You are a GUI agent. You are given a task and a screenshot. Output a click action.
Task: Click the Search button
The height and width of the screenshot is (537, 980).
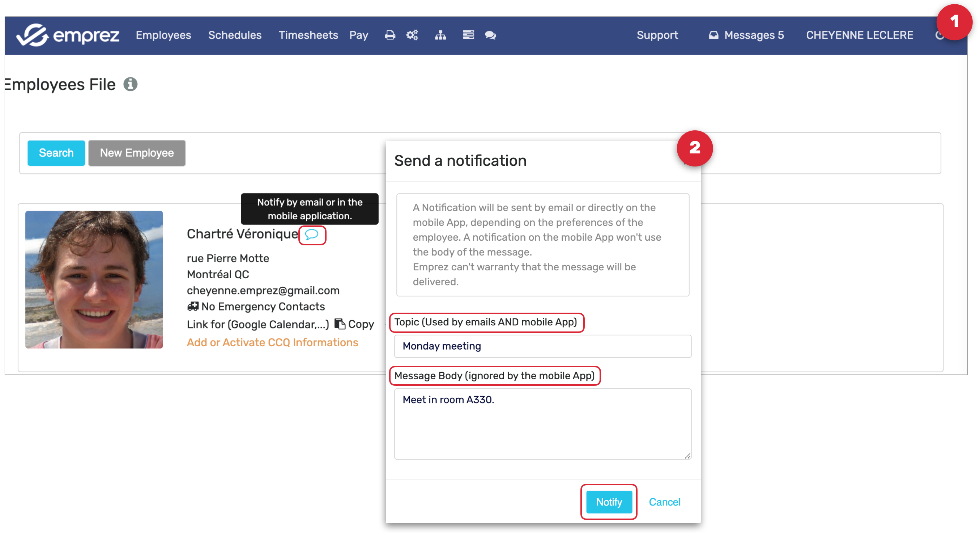pyautogui.click(x=56, y=153)
